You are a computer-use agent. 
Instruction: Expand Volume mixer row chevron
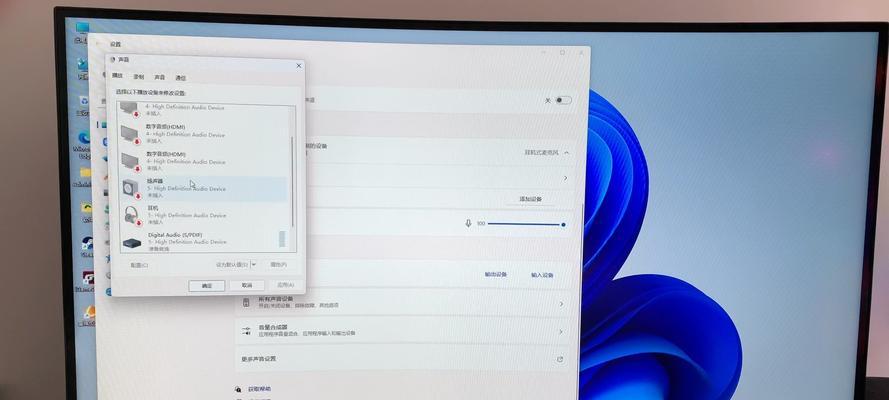(561, 332)
